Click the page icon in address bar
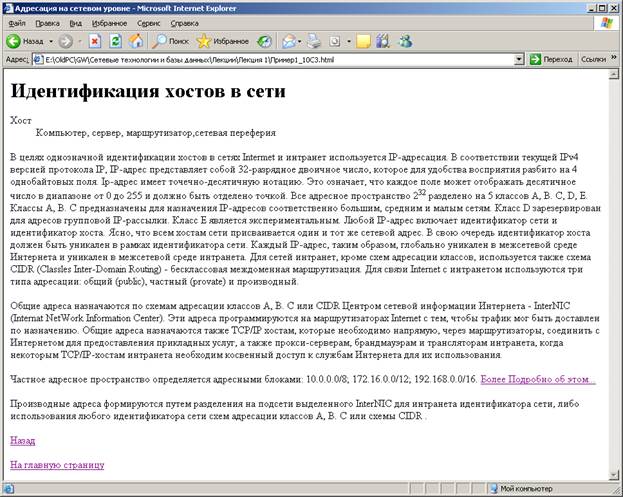Screen dimensions: 623x497 [39, 60]
